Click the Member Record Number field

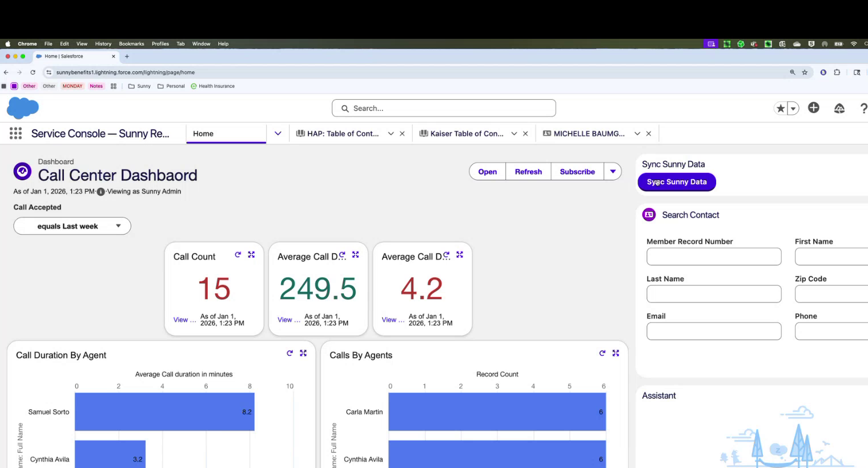tap(713, 257)
